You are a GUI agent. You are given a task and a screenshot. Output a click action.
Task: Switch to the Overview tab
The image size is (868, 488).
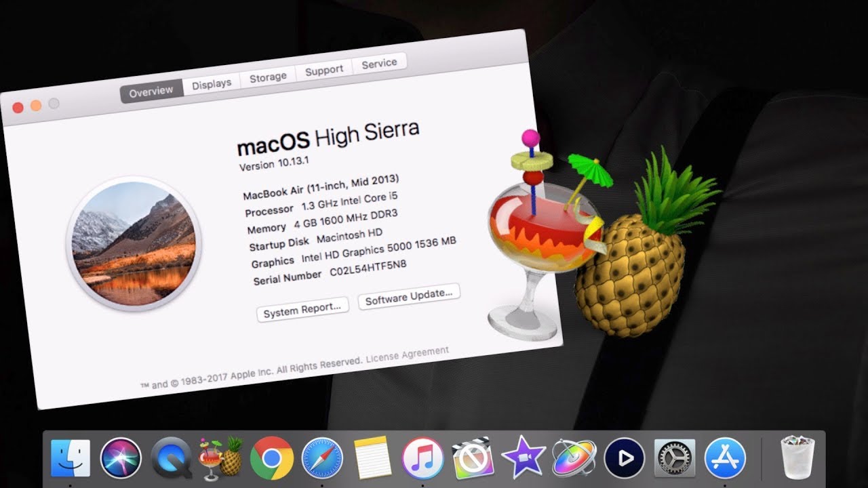[x=151, y=91]
